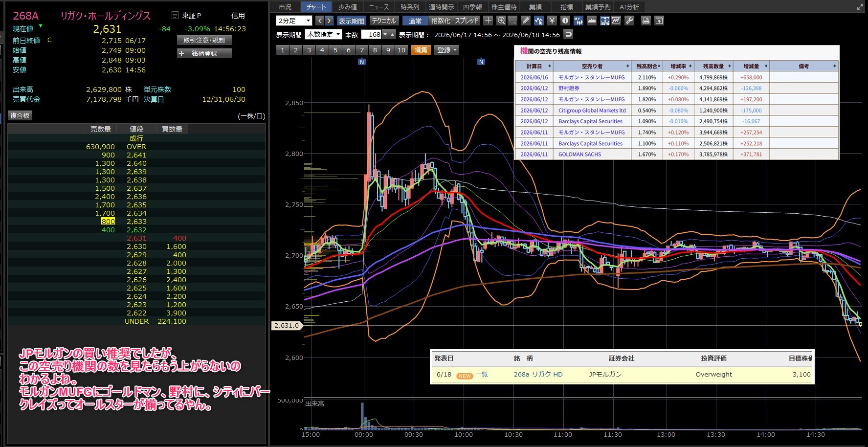Screen dimensions: 868x447
Task: Open the ニュース tab
Action: (379, 7)
